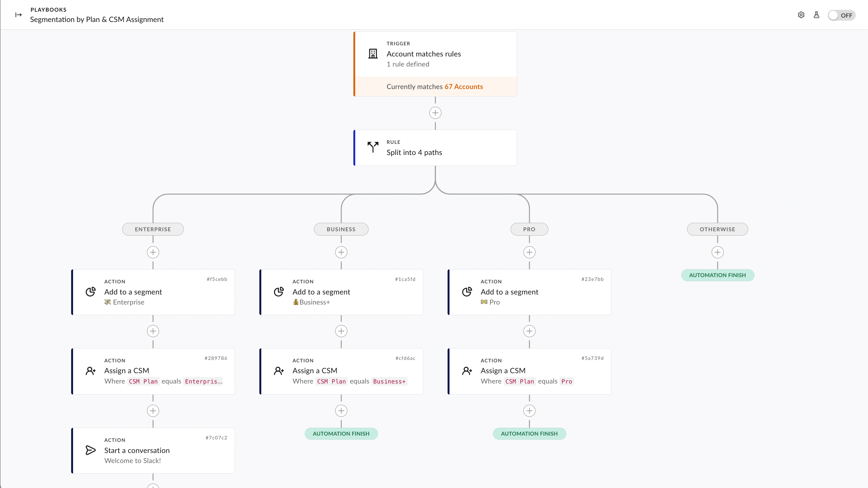Click the plus button below the trigger card

435,113
